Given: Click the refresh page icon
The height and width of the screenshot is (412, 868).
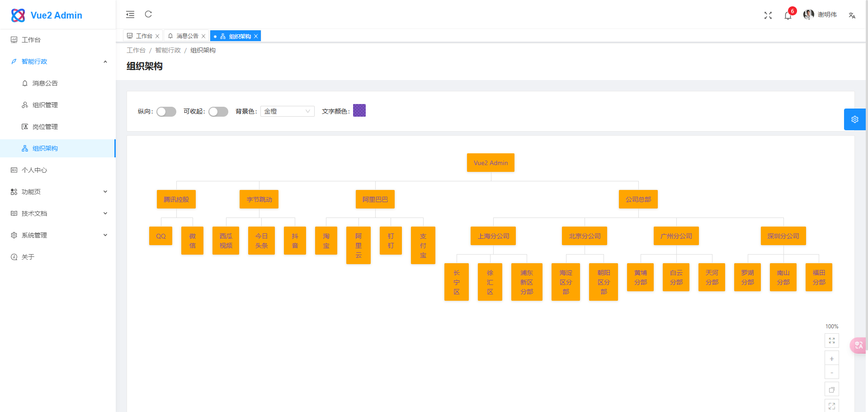Looking at the screenshot, I should [148, 14].
